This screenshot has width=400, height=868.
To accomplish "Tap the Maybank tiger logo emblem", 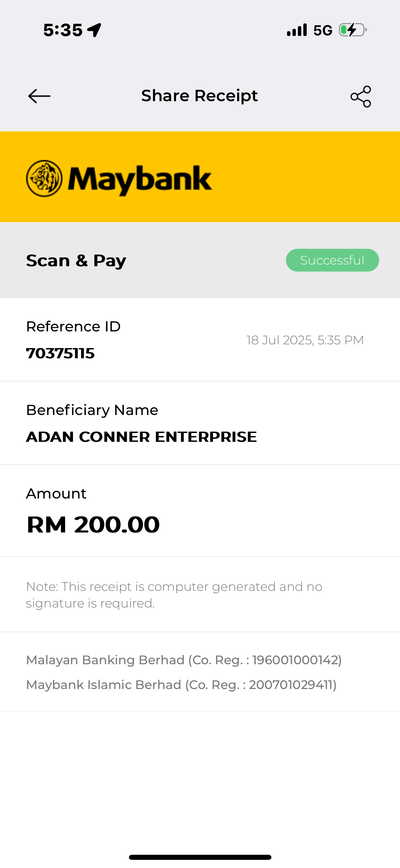I will pos(44,179).
